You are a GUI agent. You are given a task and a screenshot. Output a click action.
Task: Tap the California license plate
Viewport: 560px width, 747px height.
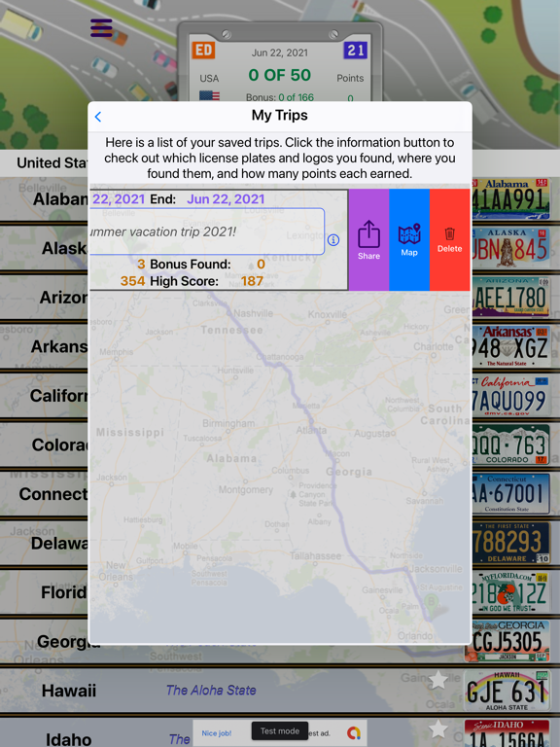[510, 396]
